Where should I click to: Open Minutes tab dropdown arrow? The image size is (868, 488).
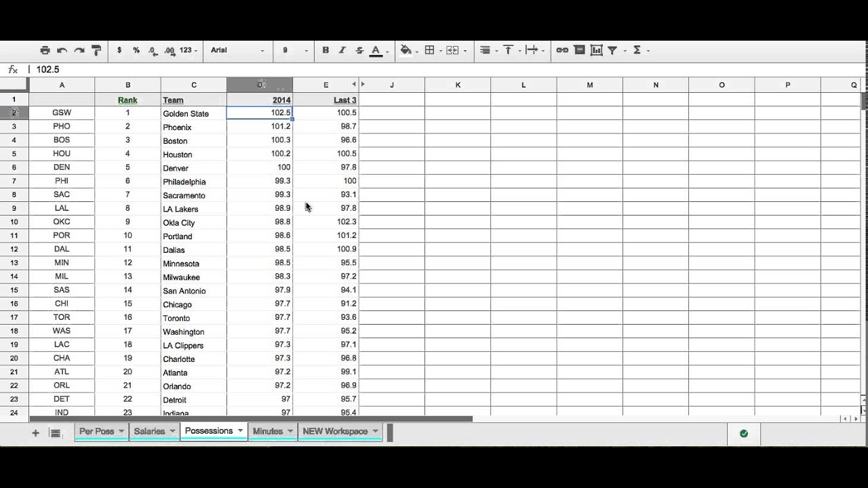[x=290, y=431]
